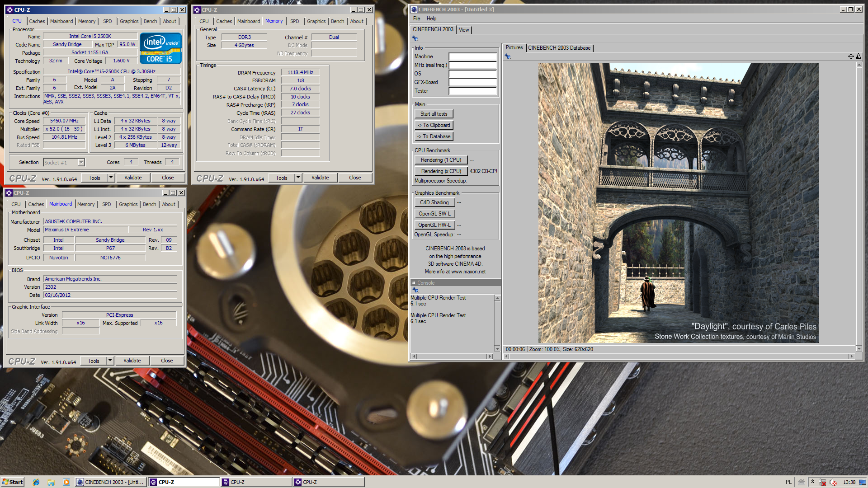Viewport: 868px width, 488px height.
Task: Click the pin icon below the CINEBENCH 2003 tab
Action: (415, 38)
